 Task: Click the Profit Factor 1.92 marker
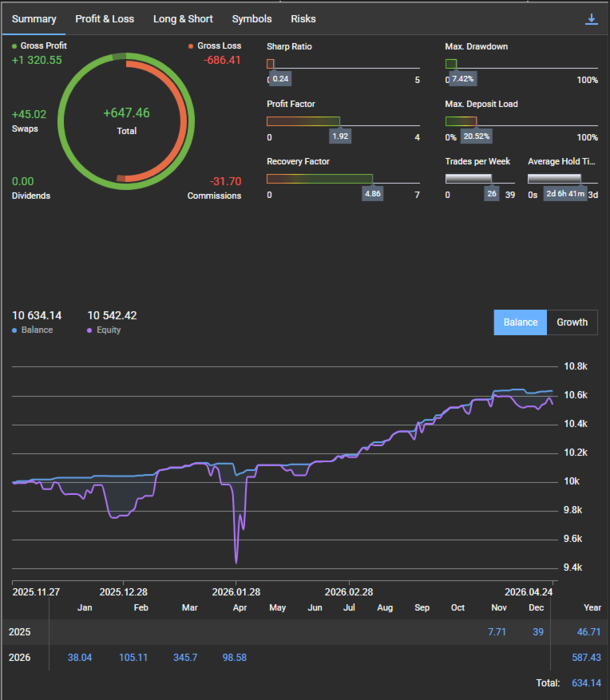coord(340,136)
